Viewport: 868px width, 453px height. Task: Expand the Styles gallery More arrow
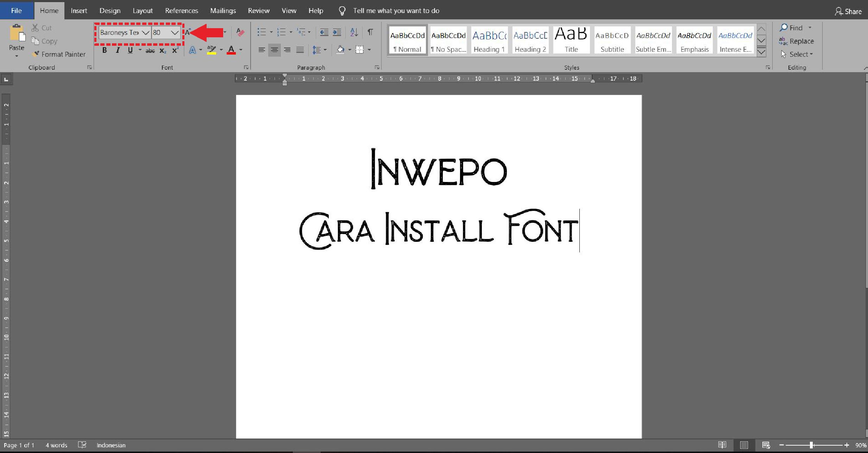click(761, 52)
